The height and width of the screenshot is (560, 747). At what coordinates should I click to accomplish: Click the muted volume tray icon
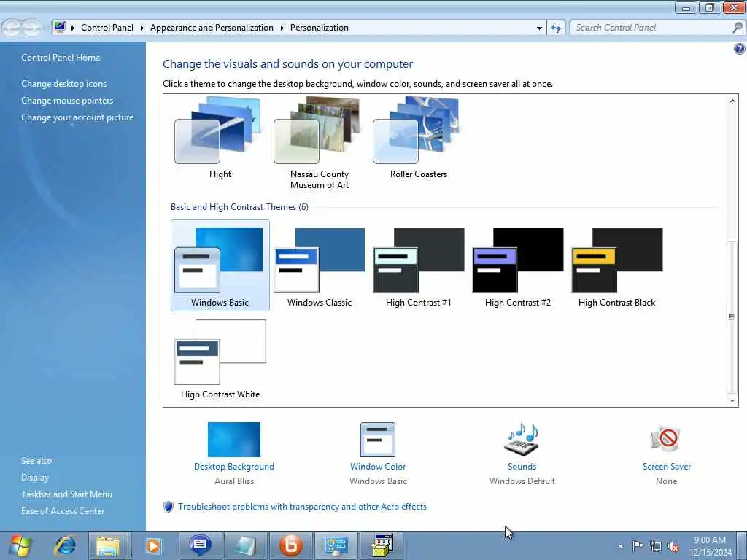673,546
